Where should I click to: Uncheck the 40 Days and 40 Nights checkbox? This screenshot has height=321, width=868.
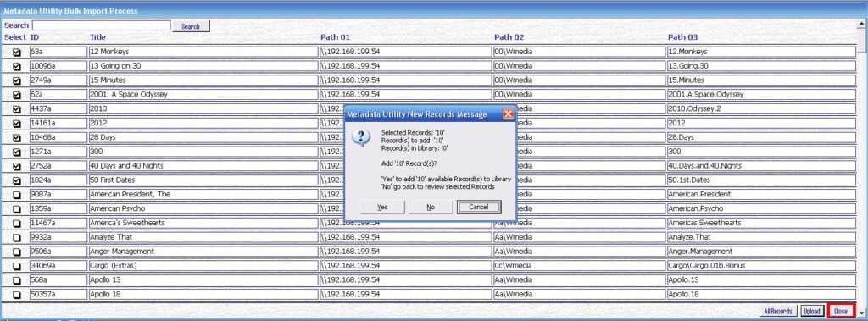[x=17, y=167]
